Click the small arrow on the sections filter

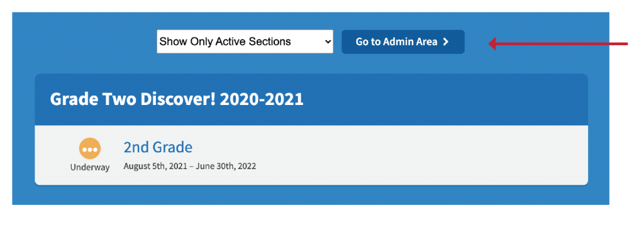(327, 41)
